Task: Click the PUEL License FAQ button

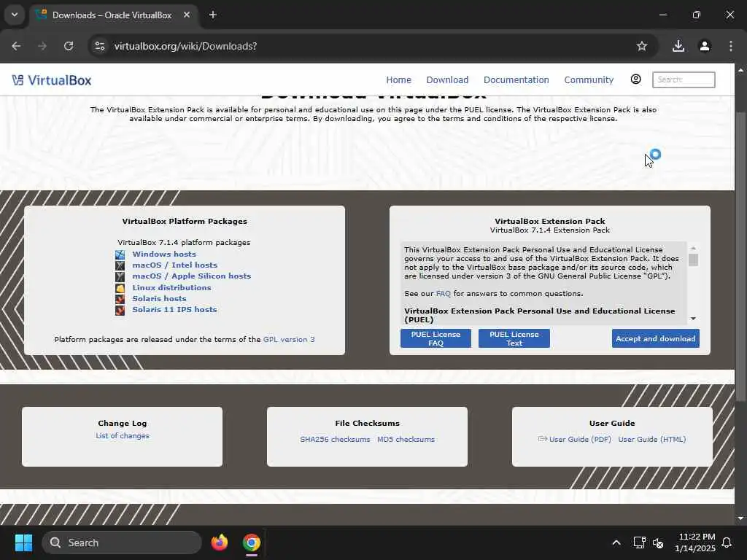Action: 436,338
